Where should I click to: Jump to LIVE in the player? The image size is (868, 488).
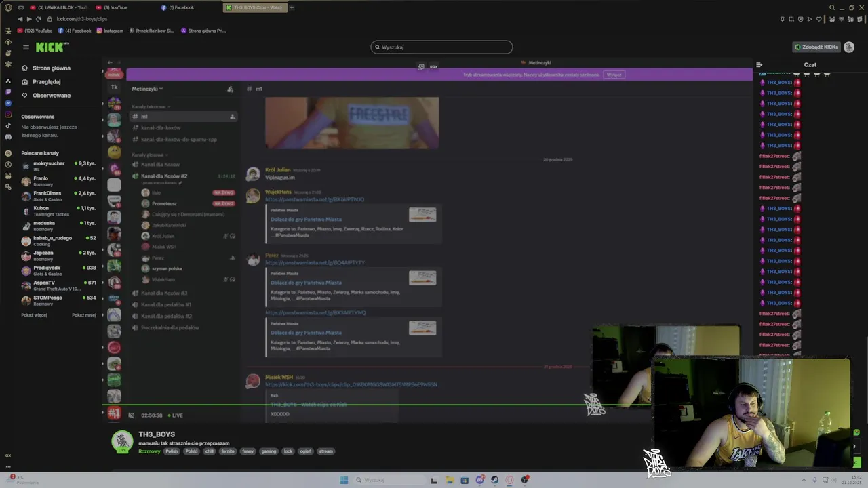coord(174,415)
